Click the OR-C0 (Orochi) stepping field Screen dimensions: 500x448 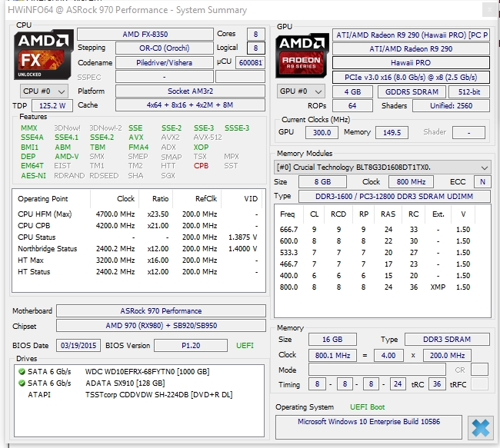[164, 48]
